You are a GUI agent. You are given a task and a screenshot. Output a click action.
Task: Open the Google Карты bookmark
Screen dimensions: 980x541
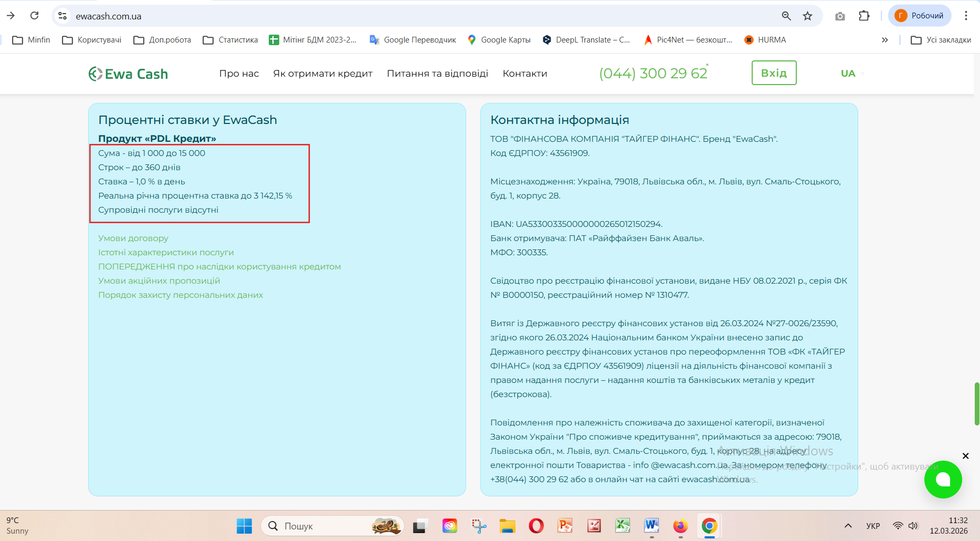coord(499,40)
